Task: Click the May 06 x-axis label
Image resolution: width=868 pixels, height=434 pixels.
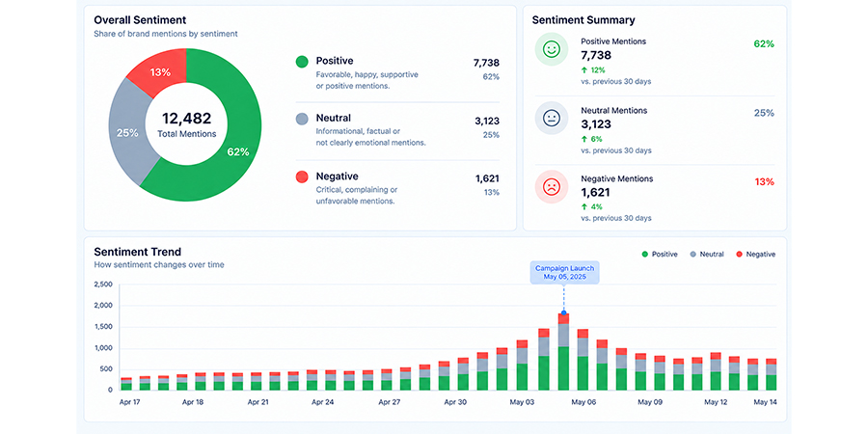Action: (583, 402)
